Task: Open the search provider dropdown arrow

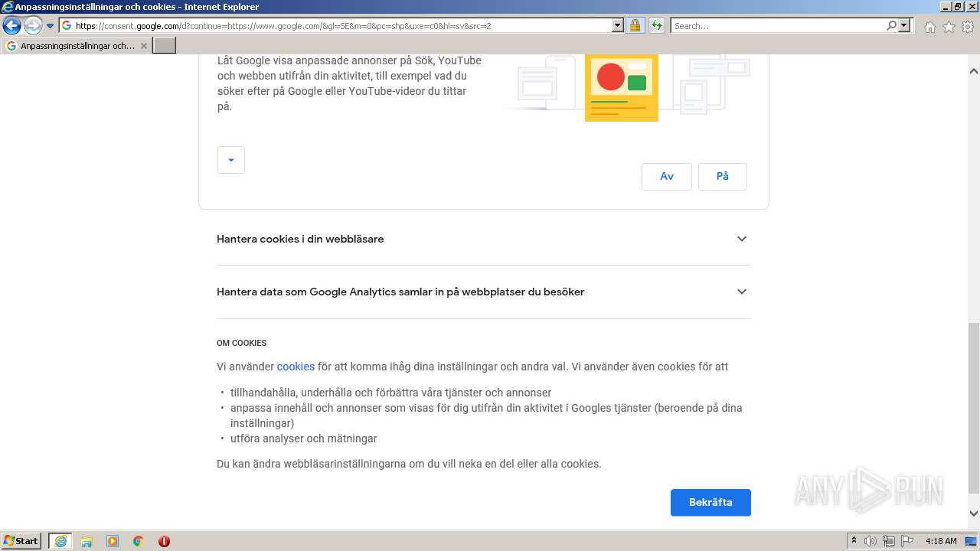Action: pyautogui.click(x=905, y=26)
